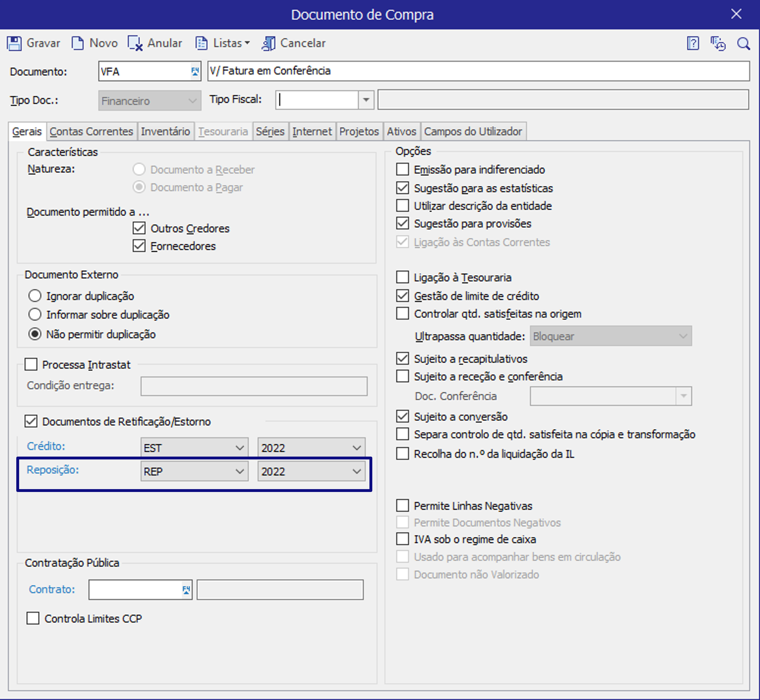Uncheck the Fornecedores checkbox
The image size is (760, 700).
click(139, 246)
